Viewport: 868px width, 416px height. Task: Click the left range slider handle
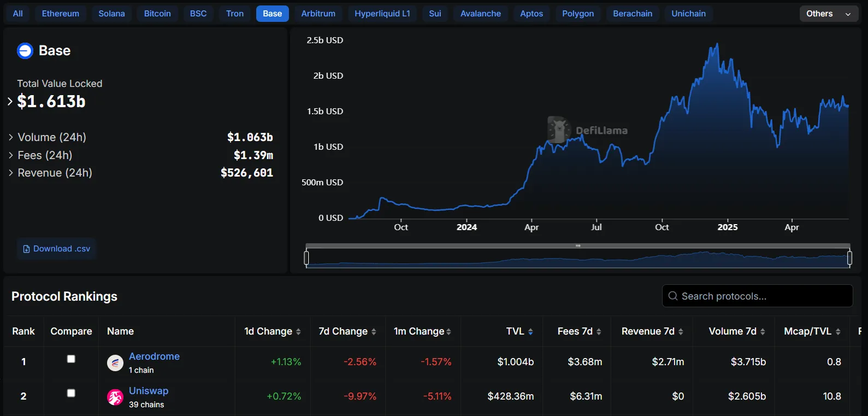coord(306,257)
